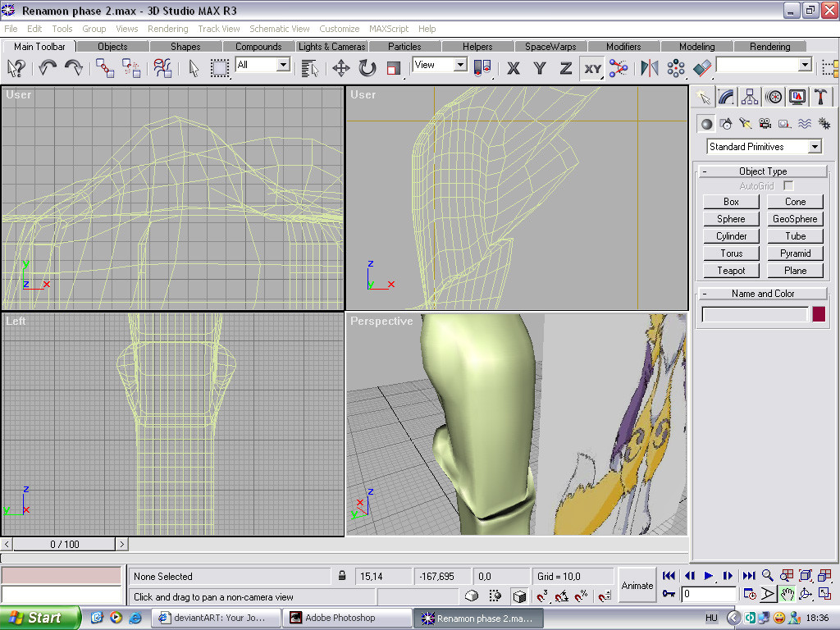The width and height of the screenshot is (840, 630).
Task: Click the Box primitive button
Action: 731,202
